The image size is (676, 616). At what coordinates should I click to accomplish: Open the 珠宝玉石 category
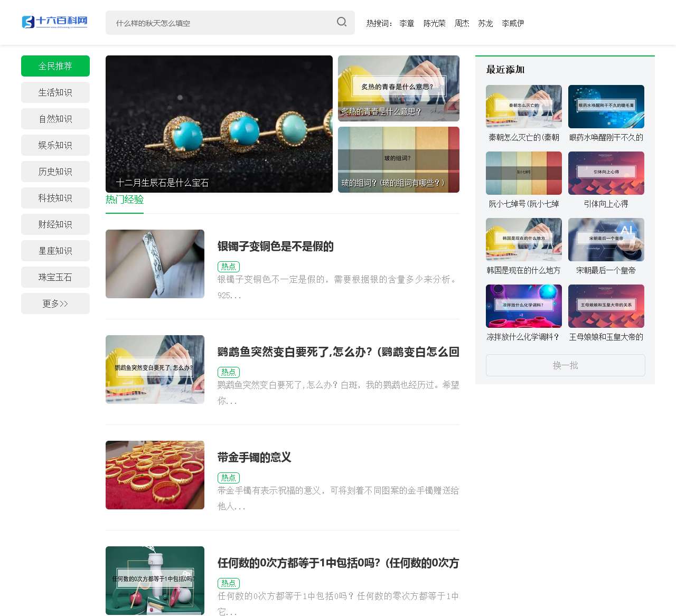pyautogui.click(x=55, y=277)
